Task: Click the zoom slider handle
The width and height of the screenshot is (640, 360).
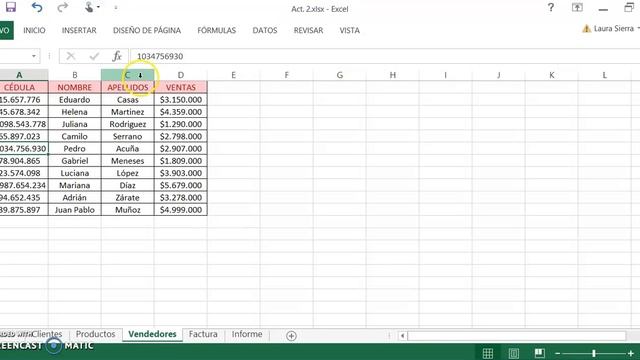Action: tap(594, 353)
